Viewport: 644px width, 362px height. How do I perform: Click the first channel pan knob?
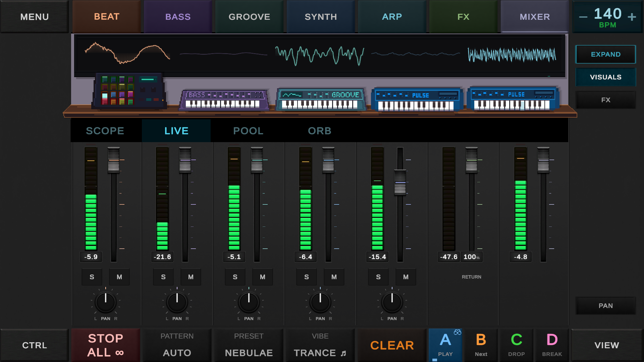coord(106,302)
